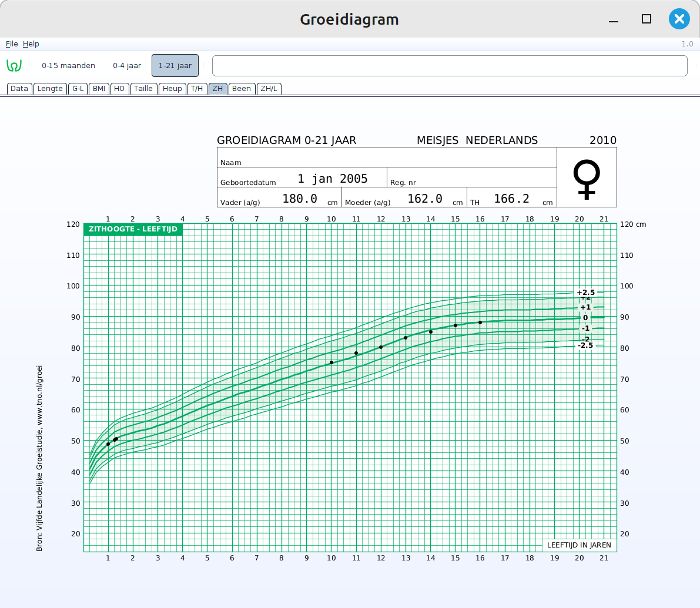Viewport: 700px width, 608px height.
Task: Click the green growth logo icon
Action: point(14,66)
